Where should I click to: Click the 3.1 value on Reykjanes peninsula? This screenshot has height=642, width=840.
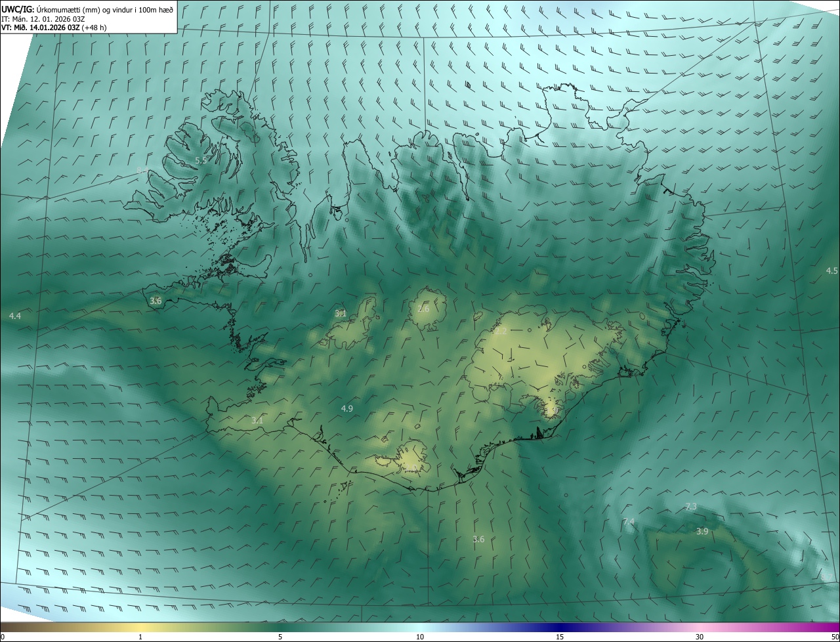(257, 420)
